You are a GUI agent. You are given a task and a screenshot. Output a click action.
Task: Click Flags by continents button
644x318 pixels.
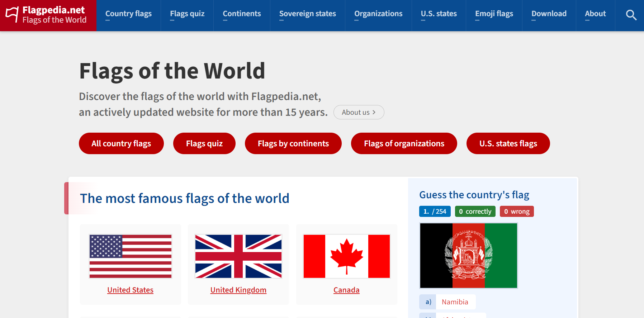(x=293, y=143)
